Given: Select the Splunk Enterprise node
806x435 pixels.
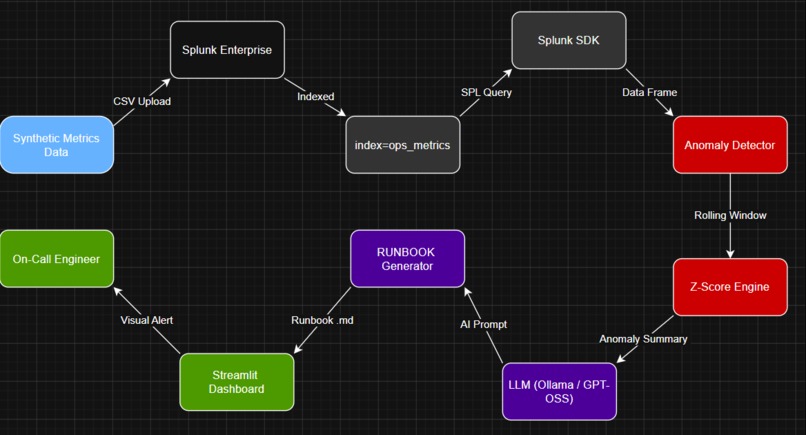Looking at the screenshot, I should point(227,50).
